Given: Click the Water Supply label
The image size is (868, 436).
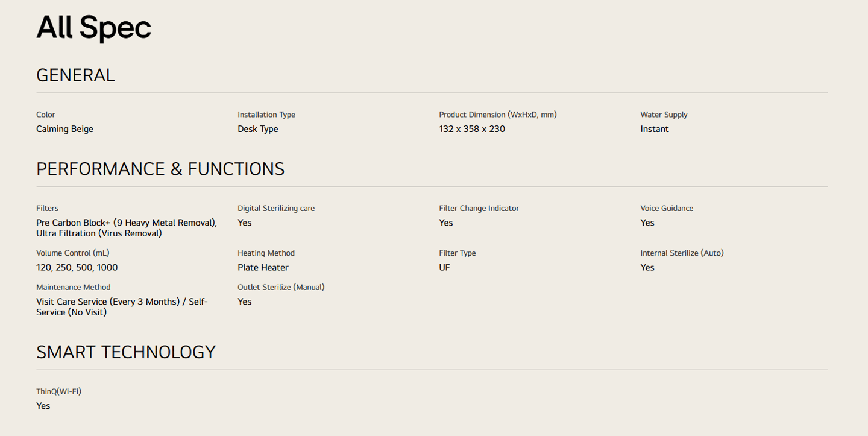Looking at the screenshot, I should [x=663, y=115].
